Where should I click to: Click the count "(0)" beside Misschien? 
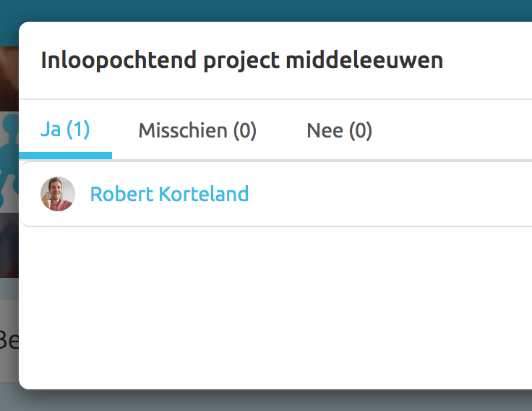244,131
